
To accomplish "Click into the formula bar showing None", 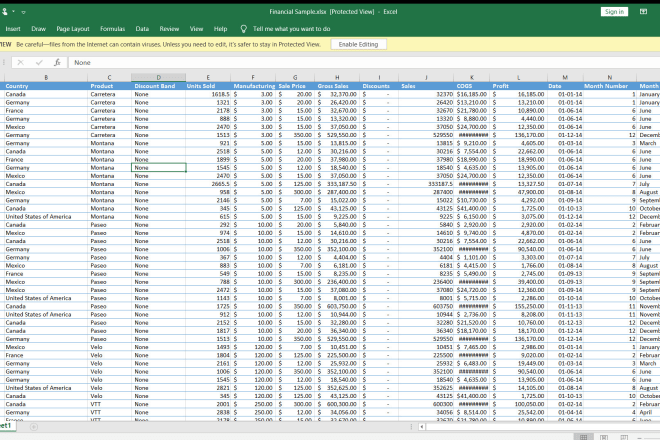I will [x=364, y=62].
